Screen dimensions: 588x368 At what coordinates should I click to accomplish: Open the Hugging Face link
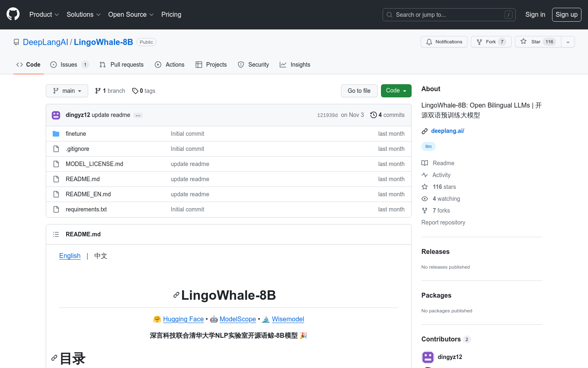pos(183,319)
